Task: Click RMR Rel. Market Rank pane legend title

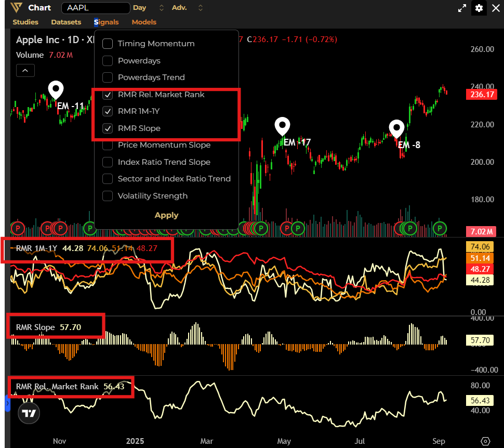Action: click(x=57, y=387)
